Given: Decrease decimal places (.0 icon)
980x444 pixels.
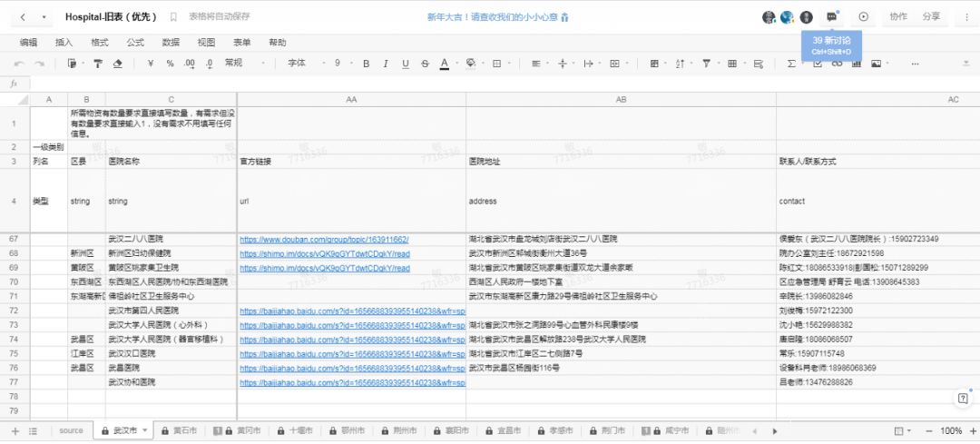Looking at the screenshot, I should point(209,64).
